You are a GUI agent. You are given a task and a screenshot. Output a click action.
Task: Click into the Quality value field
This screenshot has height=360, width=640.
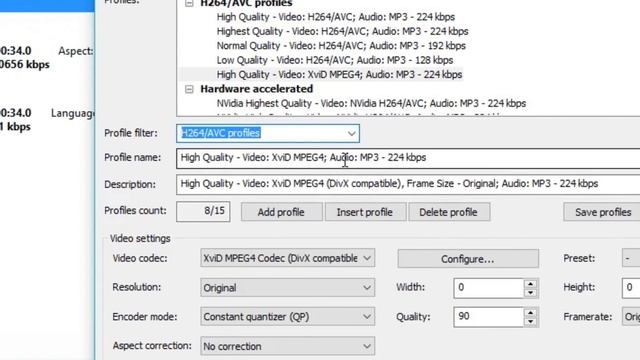(489, 317)
